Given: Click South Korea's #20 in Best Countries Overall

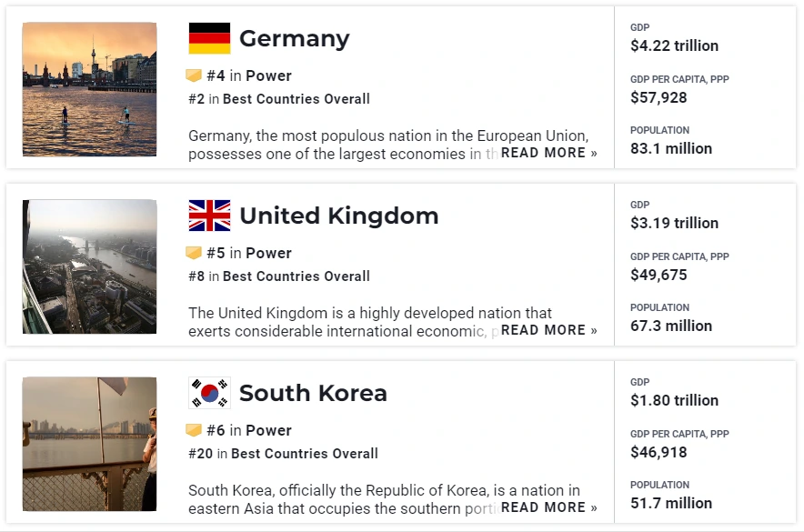Looking at the screenshot, I should (x=283, y=454).
